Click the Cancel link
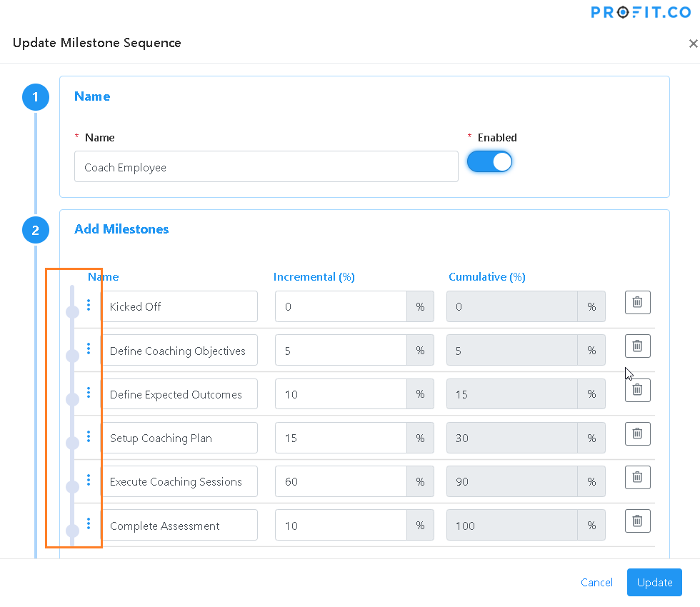Image resolution: width=700 pixels, height=607 pixels. (x=596, y=582)
